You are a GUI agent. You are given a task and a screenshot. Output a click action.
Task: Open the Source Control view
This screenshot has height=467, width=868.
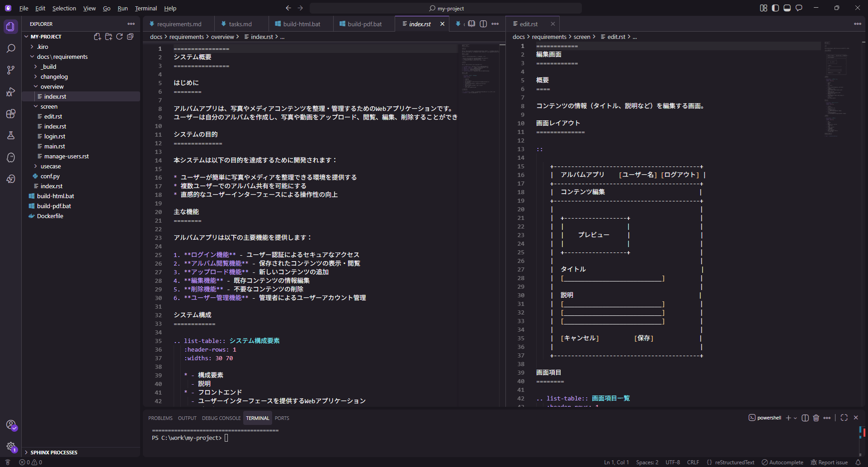[x=11, y=70]
